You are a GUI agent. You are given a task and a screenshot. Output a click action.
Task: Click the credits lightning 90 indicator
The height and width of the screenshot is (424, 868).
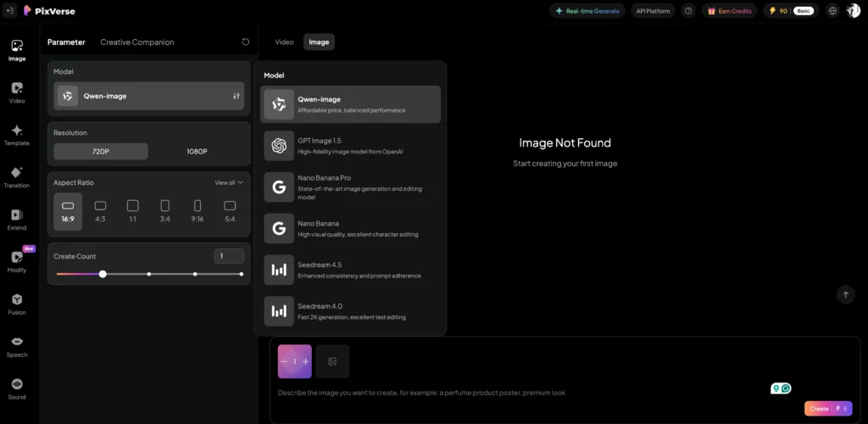tap(777, 10)
